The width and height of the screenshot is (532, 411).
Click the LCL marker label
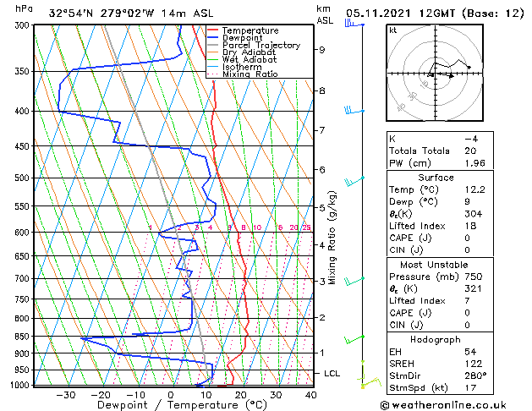332,373
